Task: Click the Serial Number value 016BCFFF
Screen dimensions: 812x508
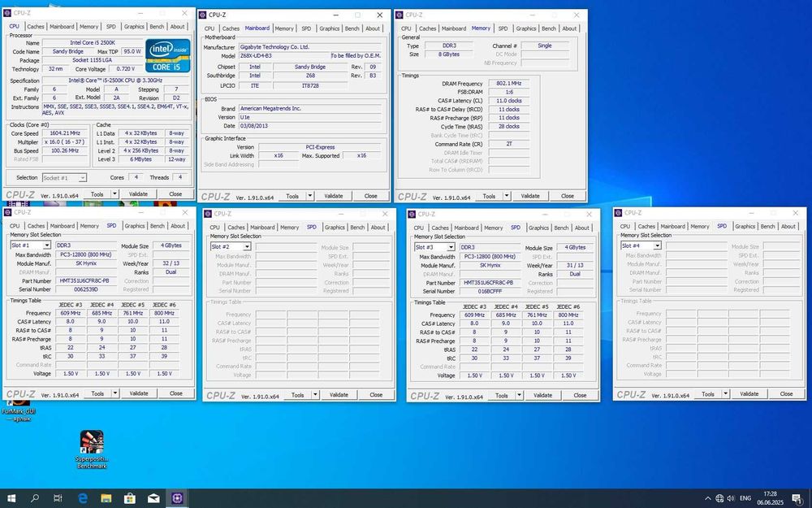Action: click(x=490, y=291)
